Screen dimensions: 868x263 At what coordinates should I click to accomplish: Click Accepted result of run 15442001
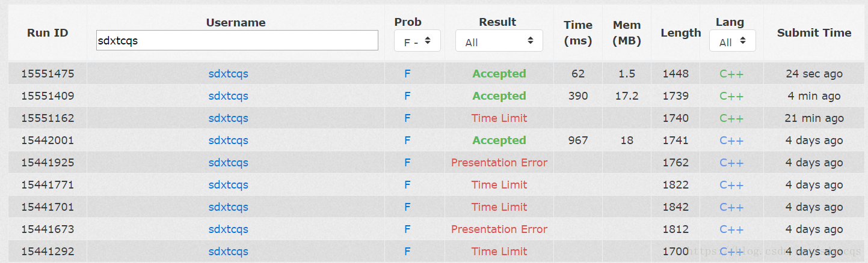(499, 141)
